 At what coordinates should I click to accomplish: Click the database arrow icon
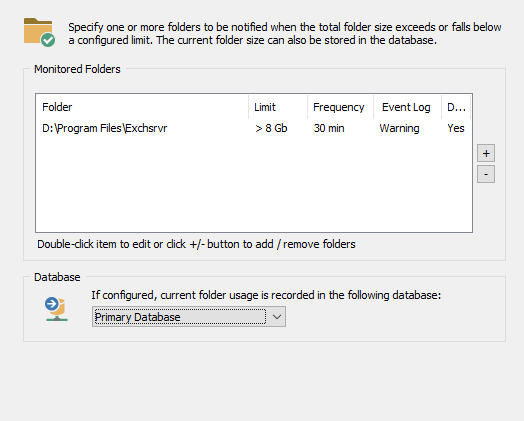(56, 309)
